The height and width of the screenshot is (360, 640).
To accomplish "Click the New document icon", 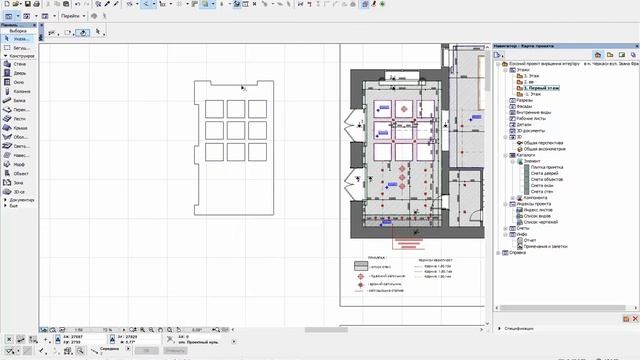I will [7, 4].
